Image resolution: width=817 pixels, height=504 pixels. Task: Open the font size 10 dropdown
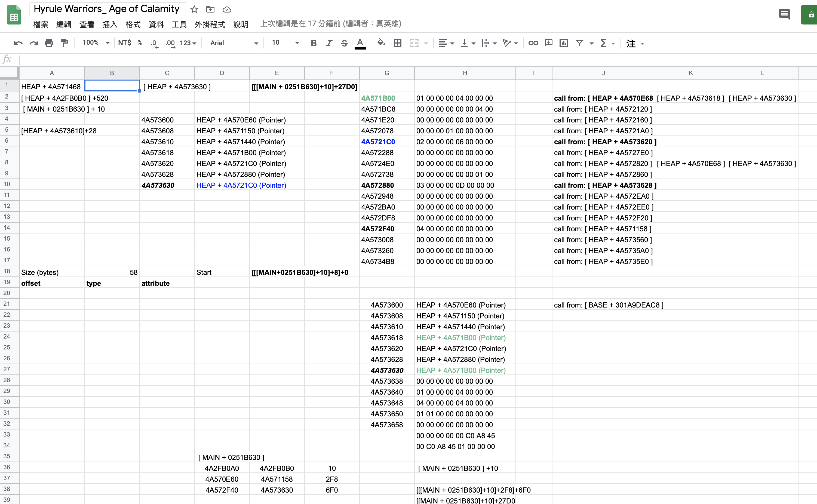tap(285, 43)
